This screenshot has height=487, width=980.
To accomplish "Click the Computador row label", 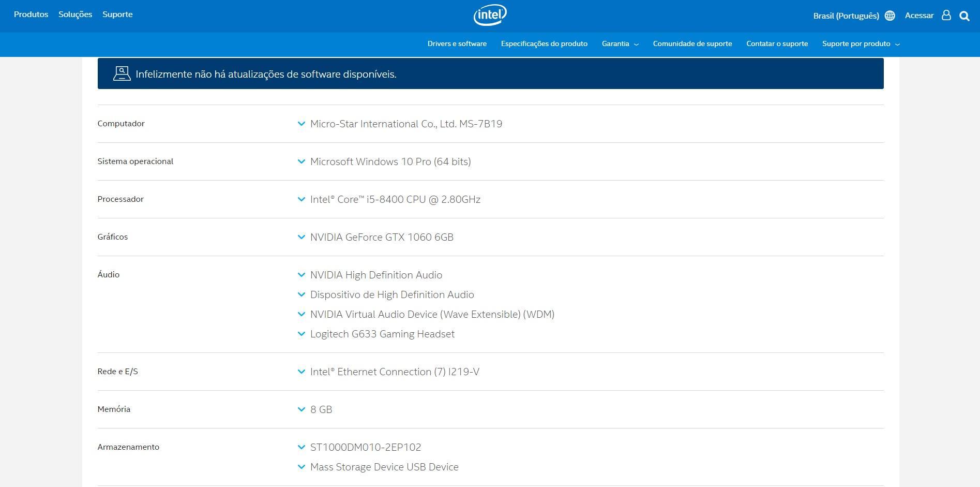I will point(121,124).
